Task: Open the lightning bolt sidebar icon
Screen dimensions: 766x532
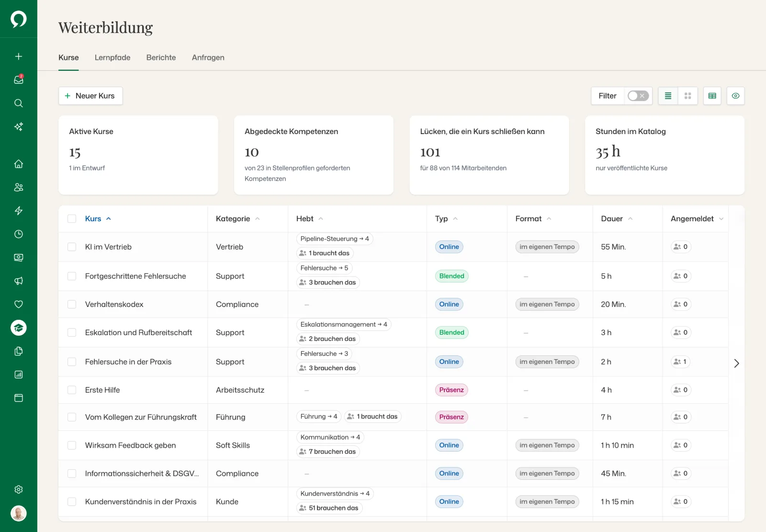Action: (x=19, y=211)
